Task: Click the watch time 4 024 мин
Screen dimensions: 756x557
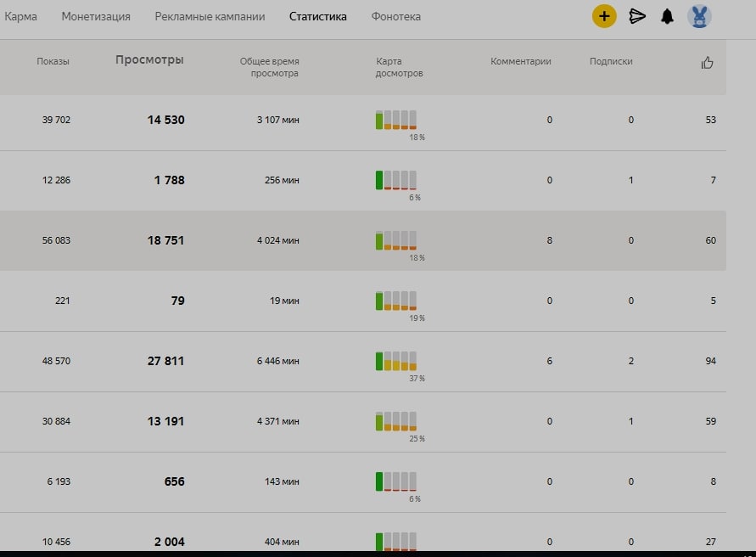Action: pyautogui.click(x=277, y=240)
